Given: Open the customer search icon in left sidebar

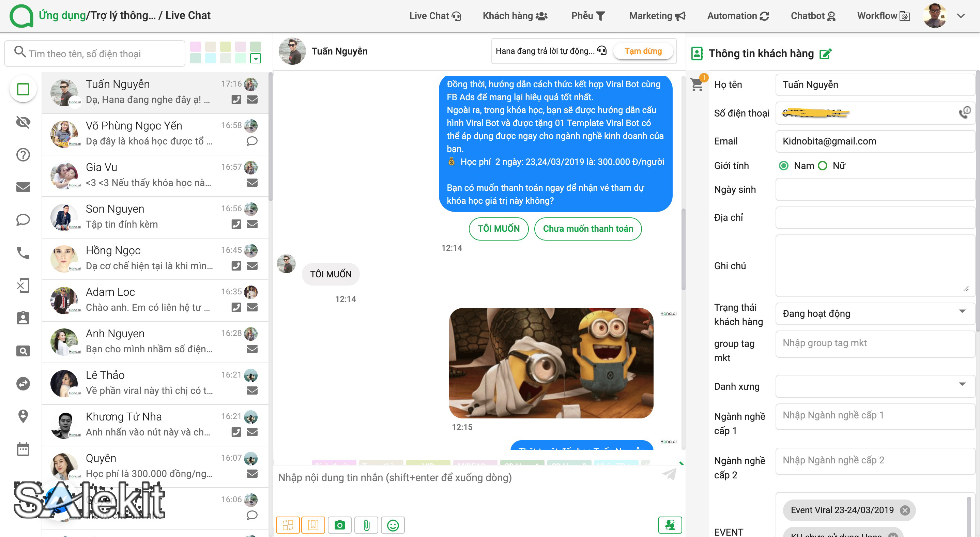Looking at the screenshot, I should tap(23, 351).
